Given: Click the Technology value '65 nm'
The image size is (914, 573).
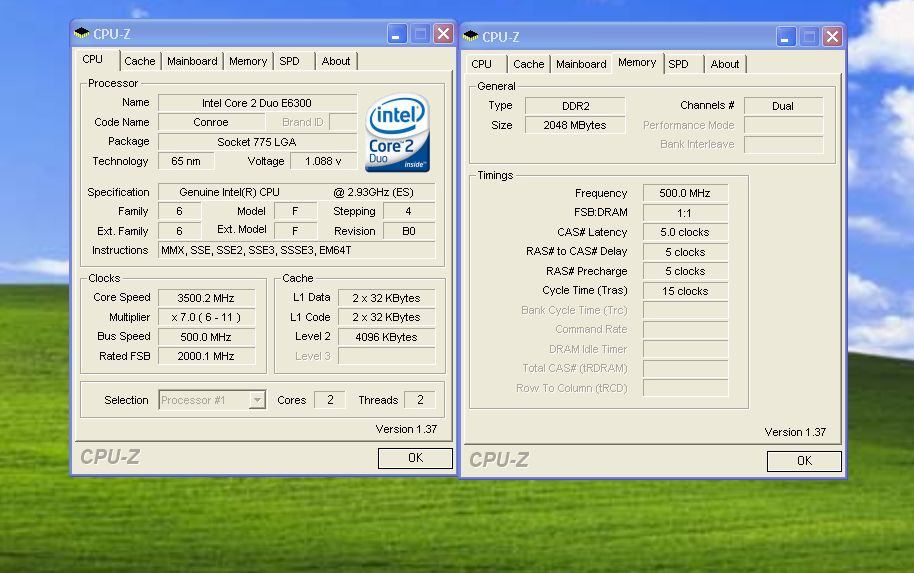Looking at the screenshot, I should click(x=186, y=161).
